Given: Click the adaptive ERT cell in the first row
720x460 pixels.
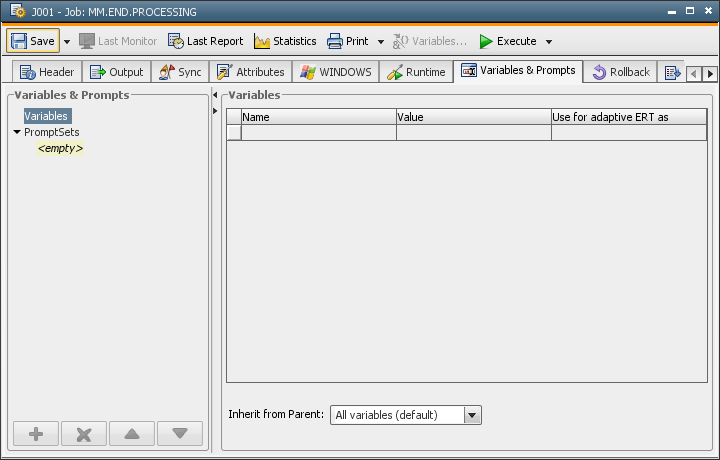Looking at the screenshot, I should 629,133.
